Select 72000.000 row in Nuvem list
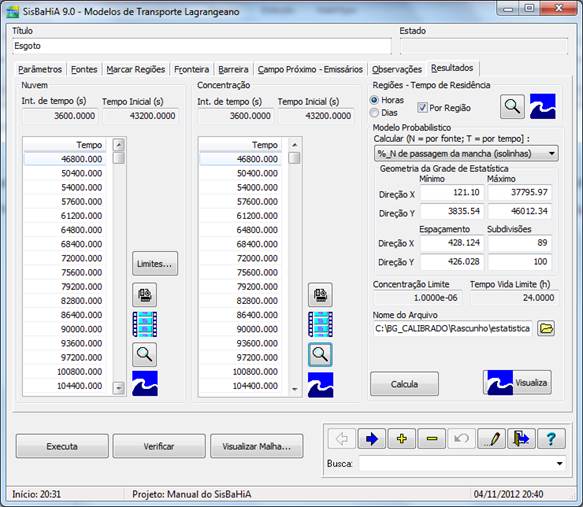This screenshot has width=583, height=507. coord(65,258)
